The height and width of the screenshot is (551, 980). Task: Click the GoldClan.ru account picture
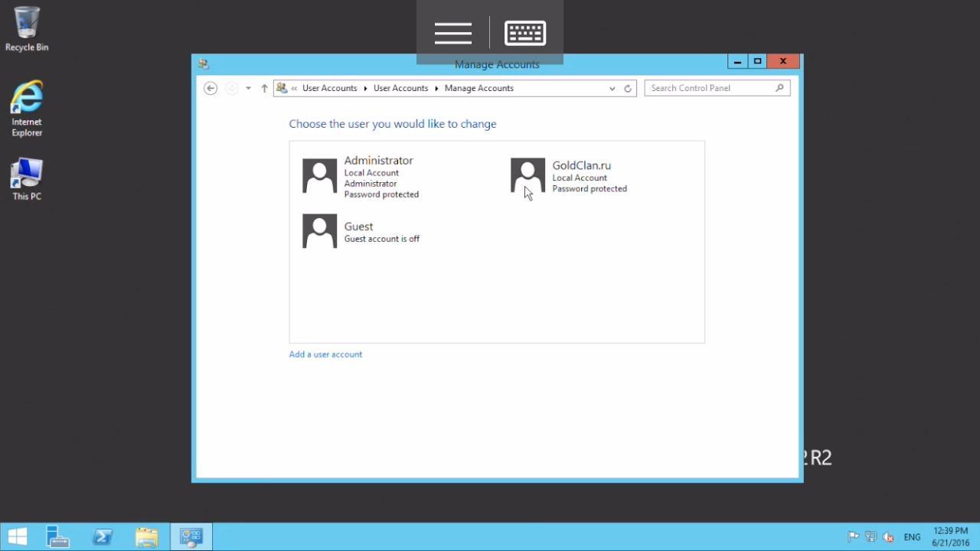pyautogui.click(x=528, y=176)
